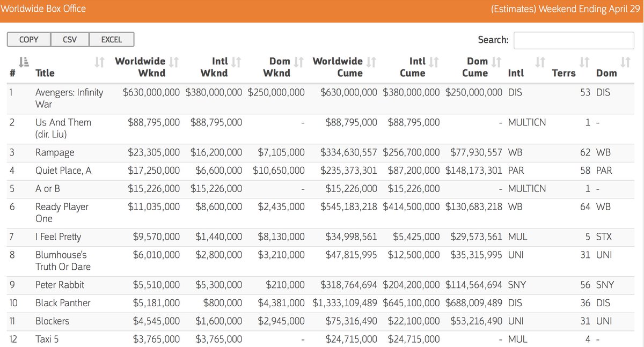Image resolution: width=644 pixels, height=347 pixels.
Task: Select the Us And Them title
Action: point(63,128)
